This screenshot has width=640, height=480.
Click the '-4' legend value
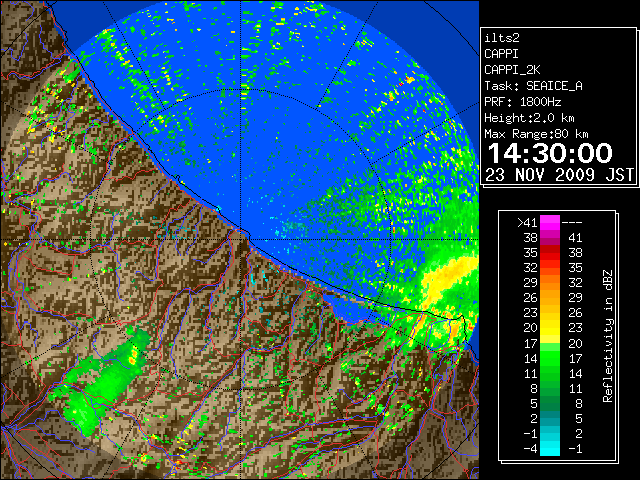coord(530,448)
